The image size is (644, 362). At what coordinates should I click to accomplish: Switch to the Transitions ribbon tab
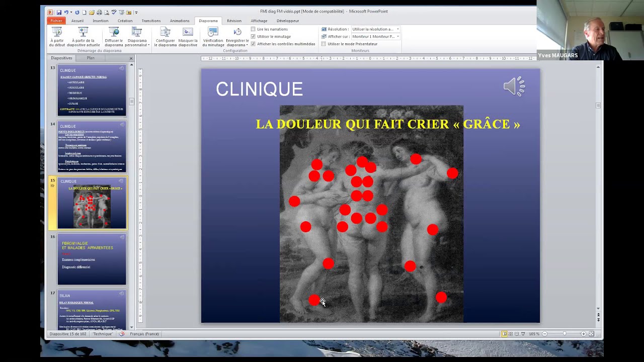click(151, 21)
